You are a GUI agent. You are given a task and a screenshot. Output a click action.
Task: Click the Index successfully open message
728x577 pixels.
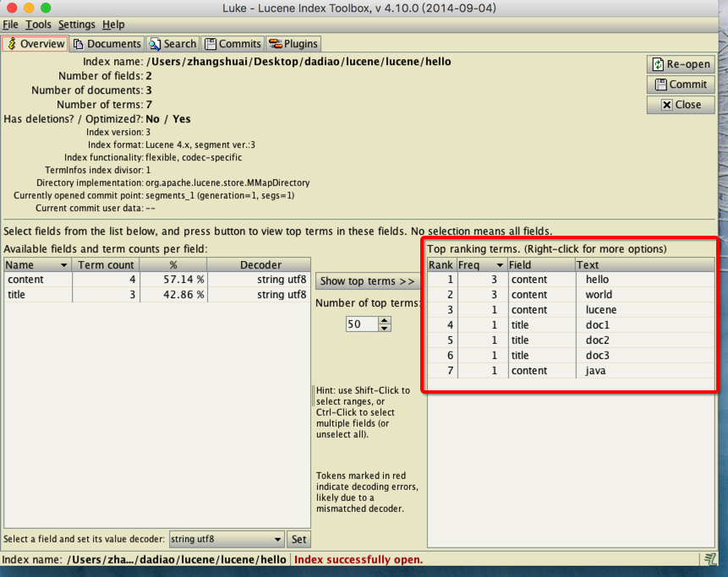coord(359,559)
